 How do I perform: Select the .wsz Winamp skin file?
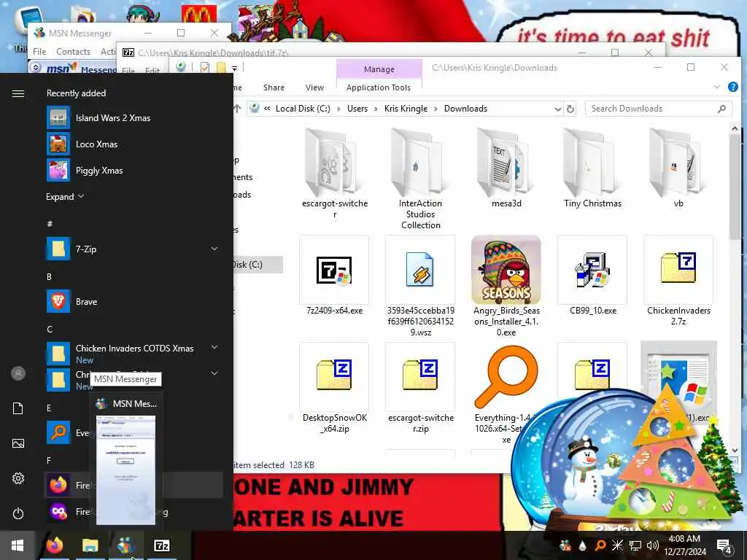[420, 287]
